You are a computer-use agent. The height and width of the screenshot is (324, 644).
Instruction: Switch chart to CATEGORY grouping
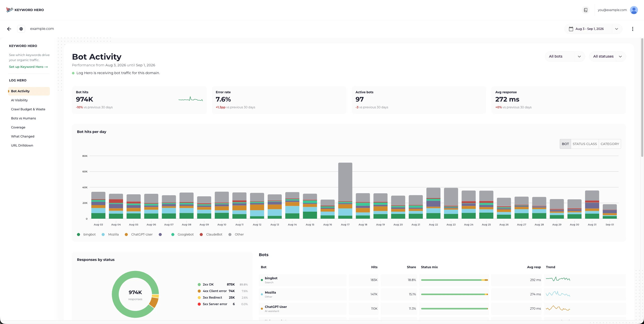point(610,144)
